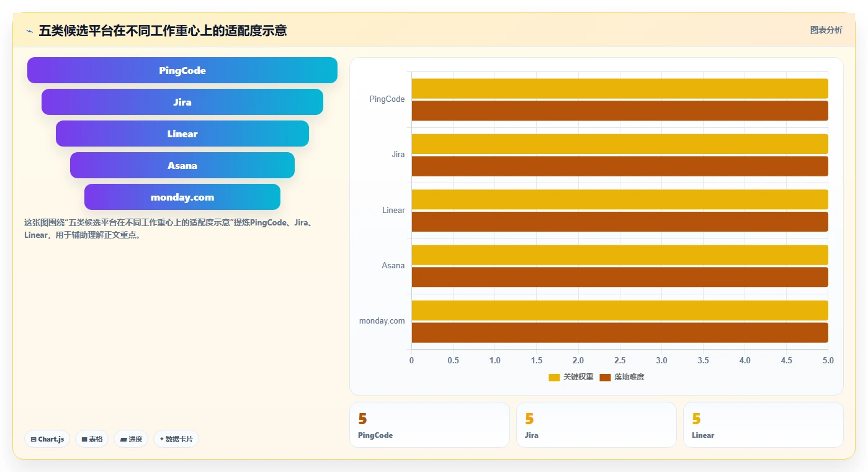Click Asana's yellow 关键权重 bar

[620, 255]
